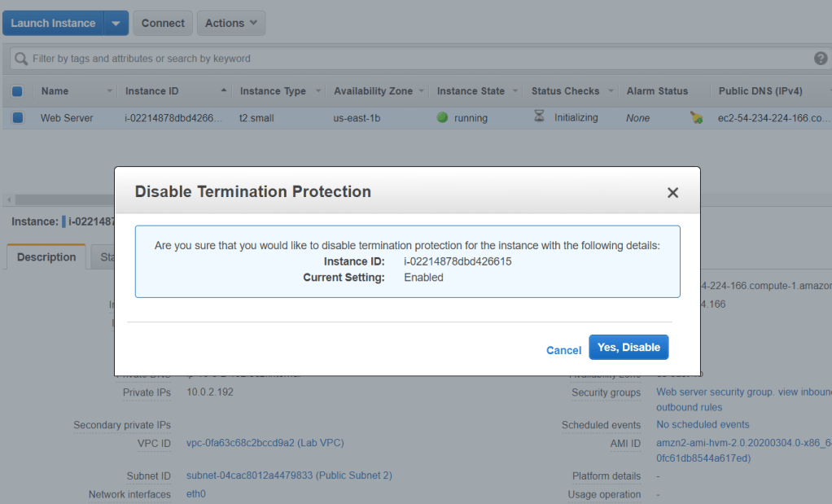Toggle the select-all instances checkbox
This screenshot has height=504, width=832.
17,91
